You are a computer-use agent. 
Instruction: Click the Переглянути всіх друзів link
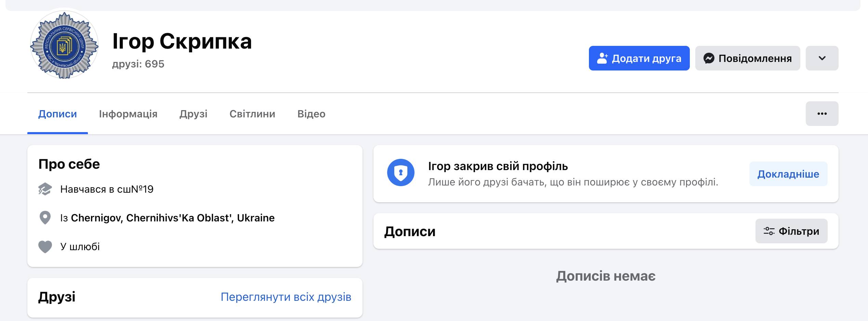click(286, 297)
